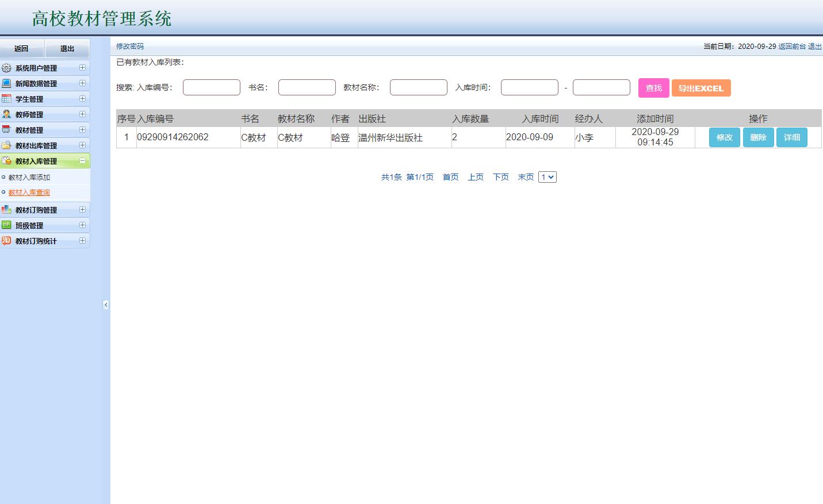Collapse the left sidebar with the arrow handle

(x=106, y=305)
